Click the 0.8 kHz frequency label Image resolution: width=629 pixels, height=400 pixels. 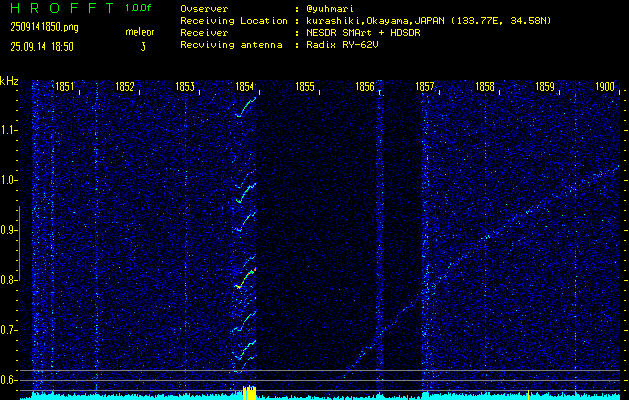pos(7,280)
